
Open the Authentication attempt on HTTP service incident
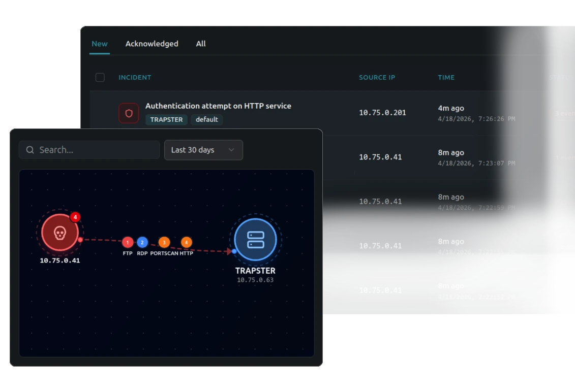(x=218, y=106)
